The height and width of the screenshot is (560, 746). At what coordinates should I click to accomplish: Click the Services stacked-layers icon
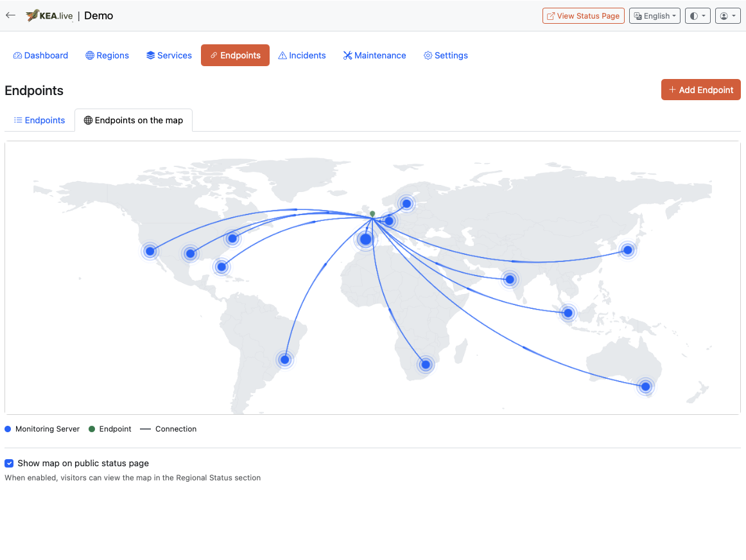pyautogui.click(x=150, y=55)
